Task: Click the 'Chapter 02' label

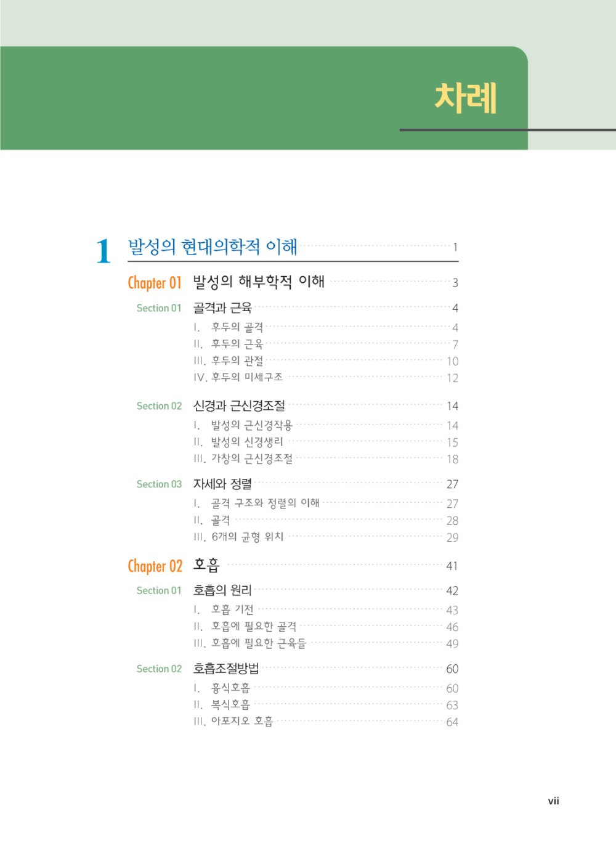Action: (x=155, y=566)
